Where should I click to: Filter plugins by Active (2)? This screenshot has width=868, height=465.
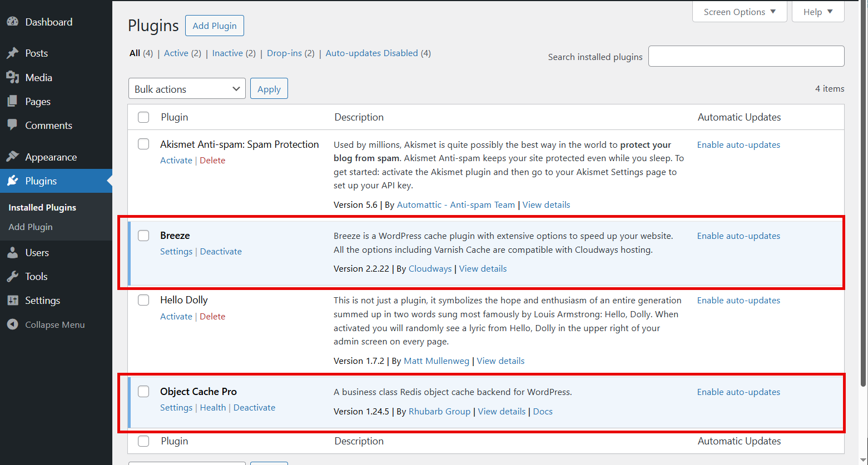point(182,53)
